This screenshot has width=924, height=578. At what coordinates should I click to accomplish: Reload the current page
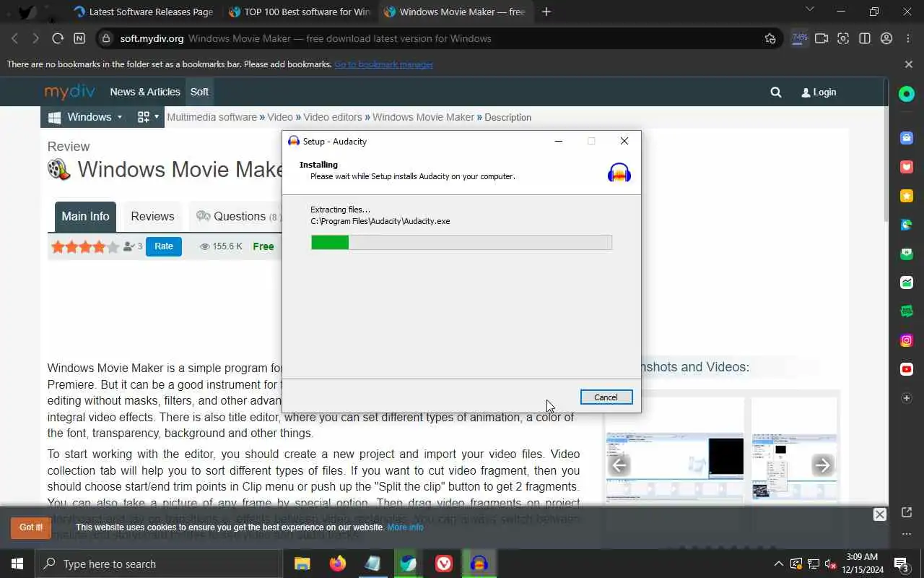click(x=58, y=38)
